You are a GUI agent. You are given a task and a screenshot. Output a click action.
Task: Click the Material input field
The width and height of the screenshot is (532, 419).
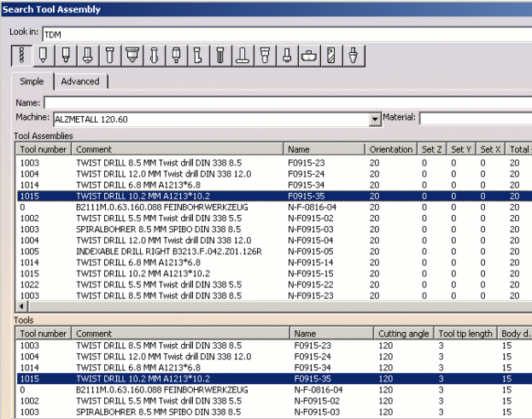point(475,119)
